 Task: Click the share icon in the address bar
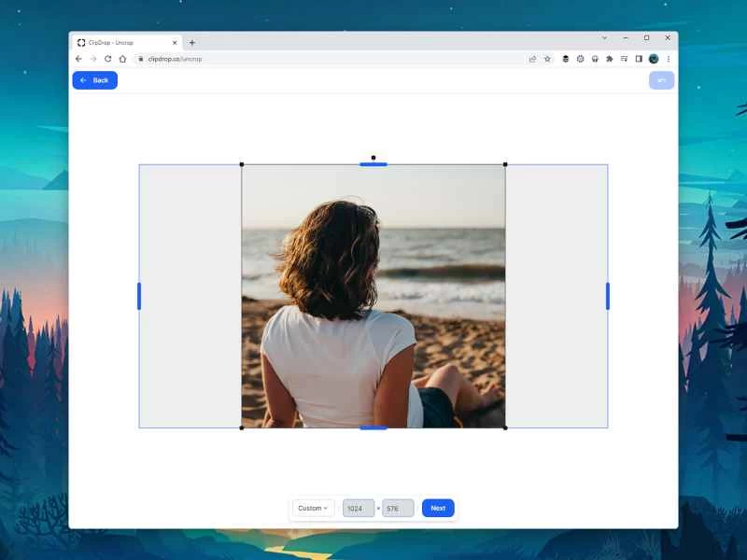(532, 59)
